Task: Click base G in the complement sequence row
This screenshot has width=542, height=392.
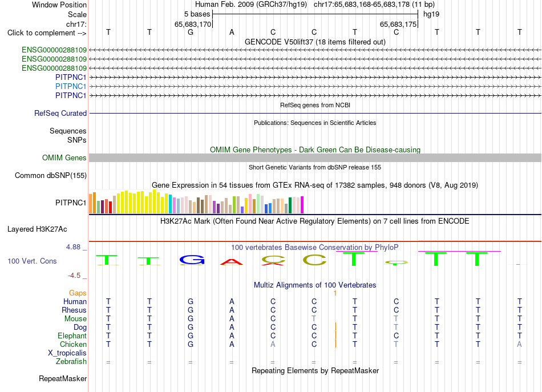Action: tap(191, 33)
